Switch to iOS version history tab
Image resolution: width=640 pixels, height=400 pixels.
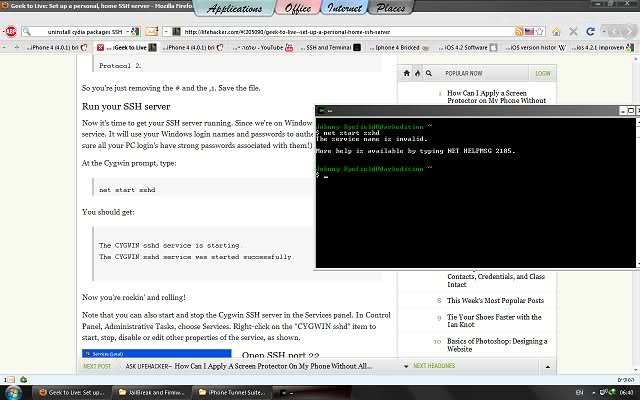(x=536, y=48)
